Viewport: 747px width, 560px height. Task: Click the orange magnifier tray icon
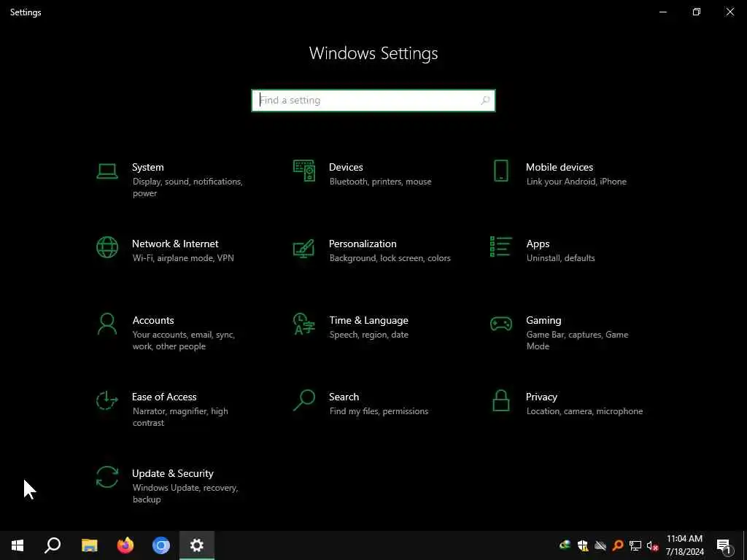[618, 545]
